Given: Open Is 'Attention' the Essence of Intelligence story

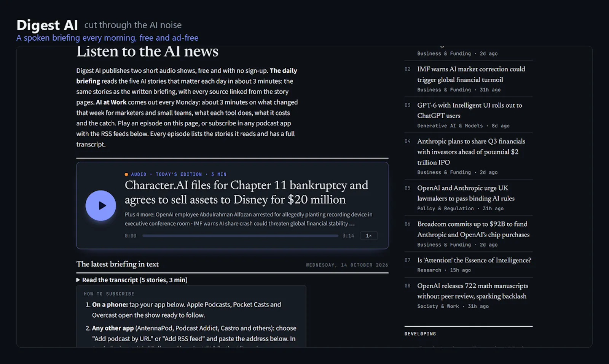Looking at the screenshot, I should pyautogui.click(x=474, y=260).
